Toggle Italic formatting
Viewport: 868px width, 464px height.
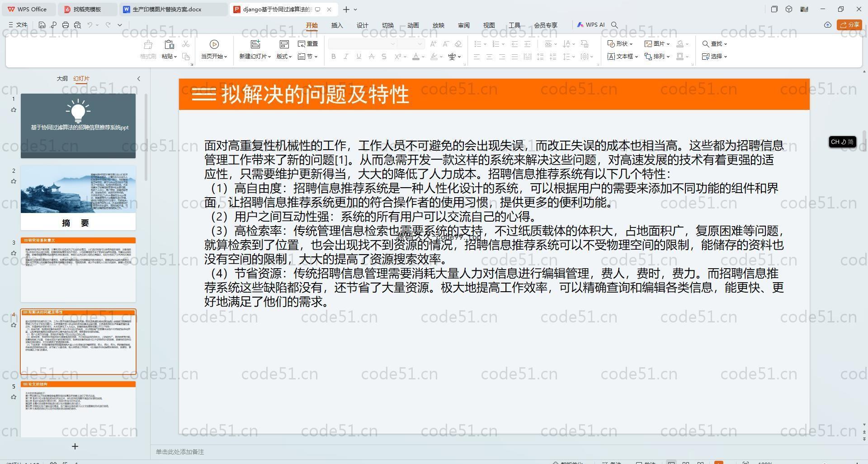coord(346,57)
